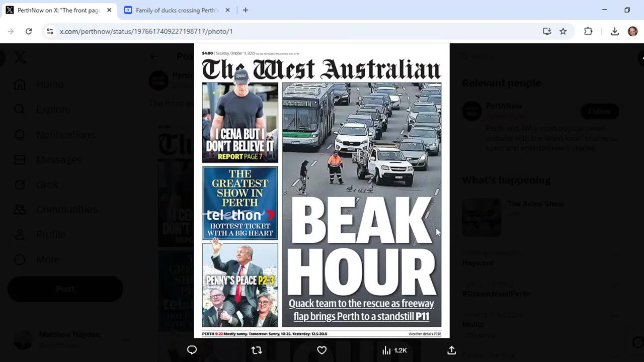
Task: Open browser downloads
Action: click(614, 31)
